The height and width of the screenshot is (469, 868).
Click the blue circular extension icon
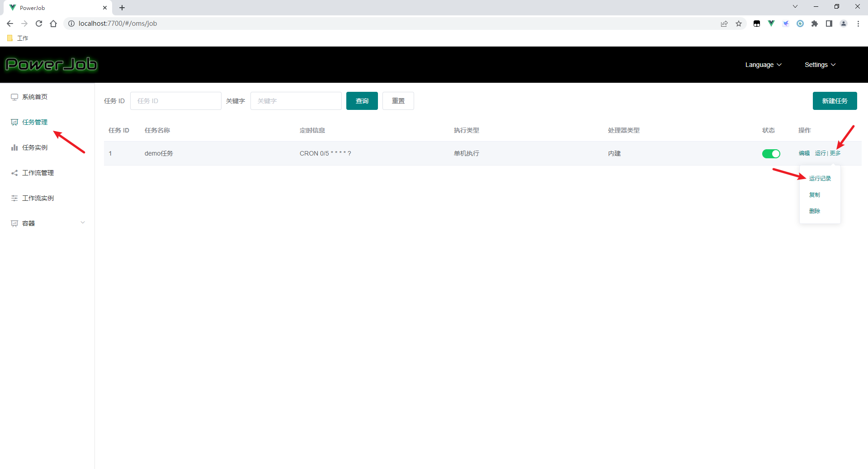click(x=800, y=24)
